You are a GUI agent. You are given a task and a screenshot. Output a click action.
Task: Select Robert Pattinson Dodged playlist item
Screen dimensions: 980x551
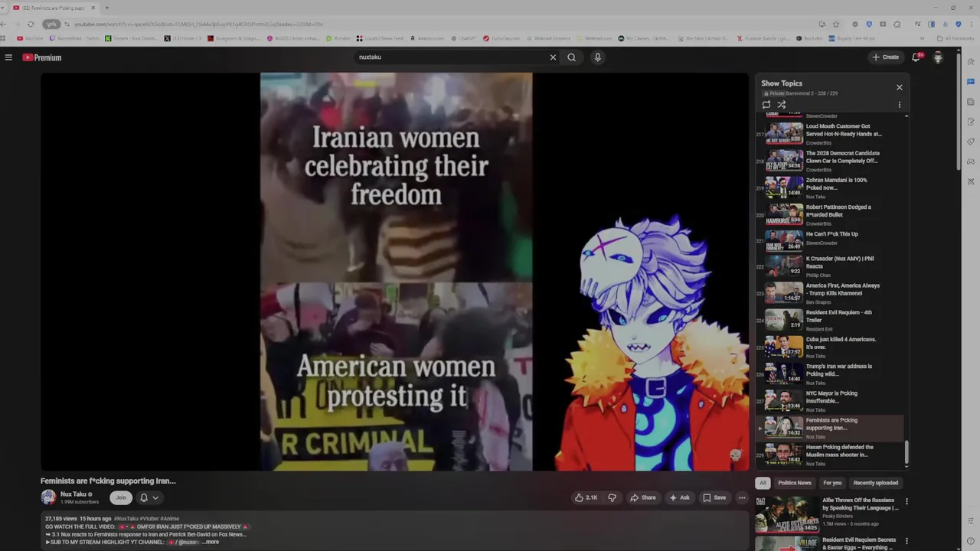tap(830, 214)
